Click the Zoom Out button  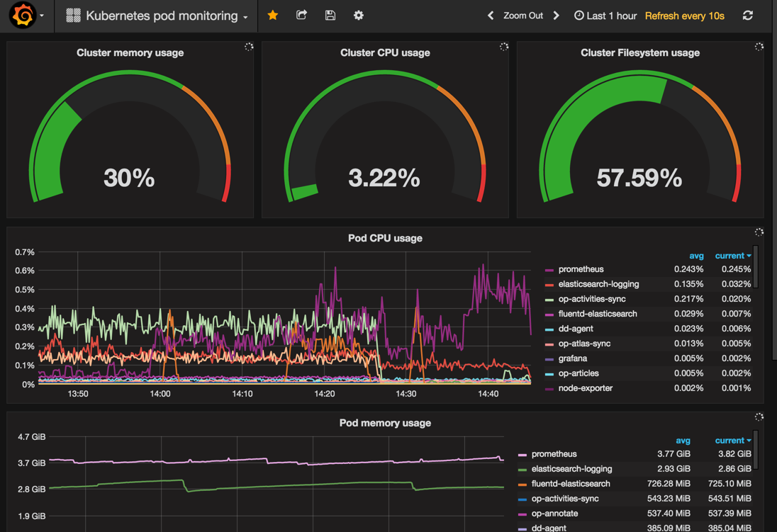[523, 16]
